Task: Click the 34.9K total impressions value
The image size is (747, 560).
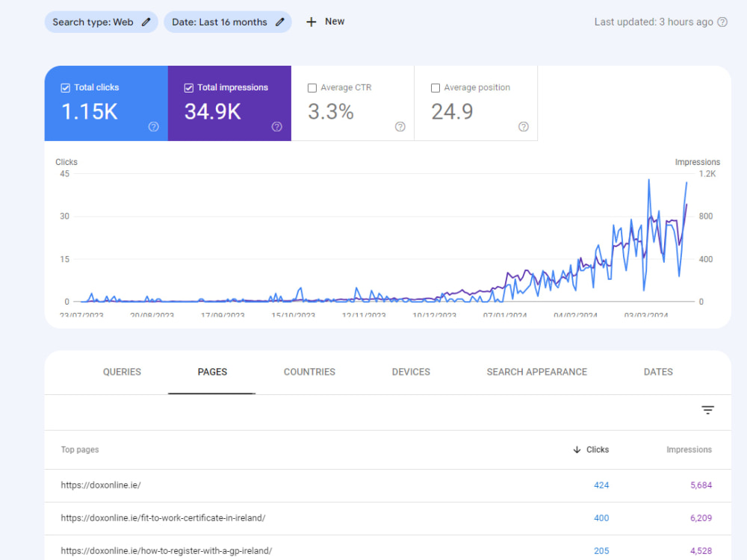Action: pyautogui.click(x=212, y=112)
